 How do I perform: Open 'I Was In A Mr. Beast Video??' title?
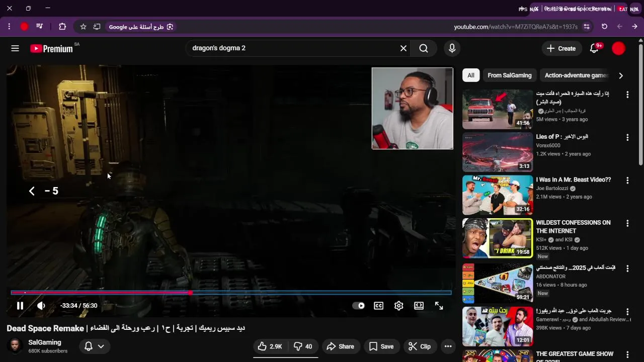pos(574,179)
